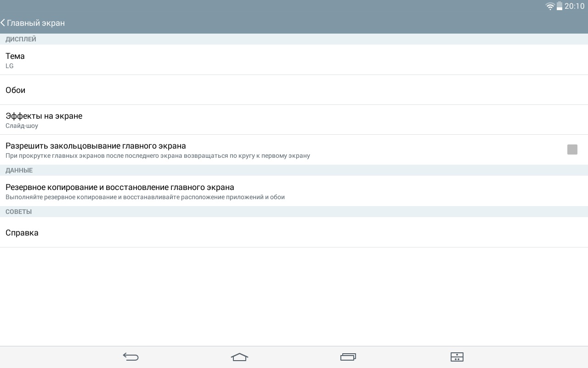Tap the СОВЕТЫ section header
The height and width of the screenshot is (368, 588).
pyautogui.click(x=18, y=212)
